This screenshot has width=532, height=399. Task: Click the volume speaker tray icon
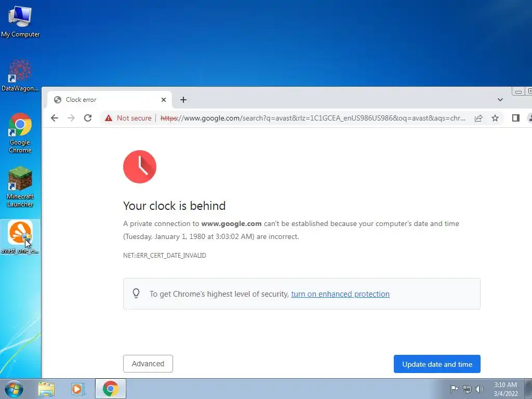pyautogui.click(x=480, y=389)
